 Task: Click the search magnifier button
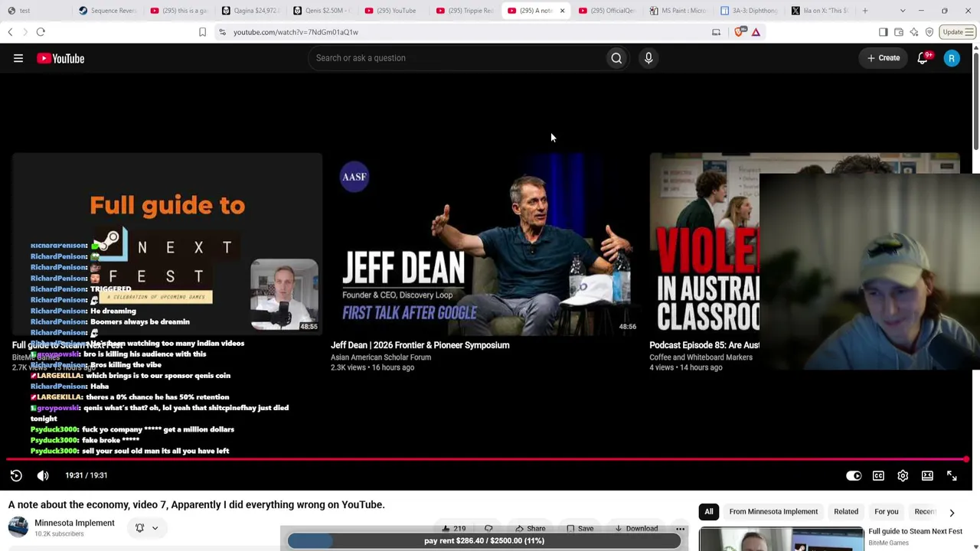616,58
